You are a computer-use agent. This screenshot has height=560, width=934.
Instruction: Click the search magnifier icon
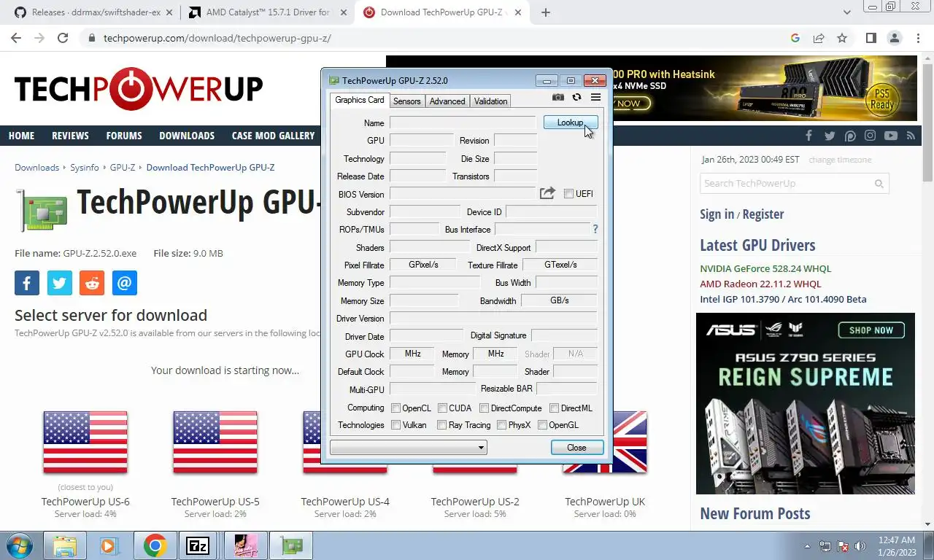[879, 184]
